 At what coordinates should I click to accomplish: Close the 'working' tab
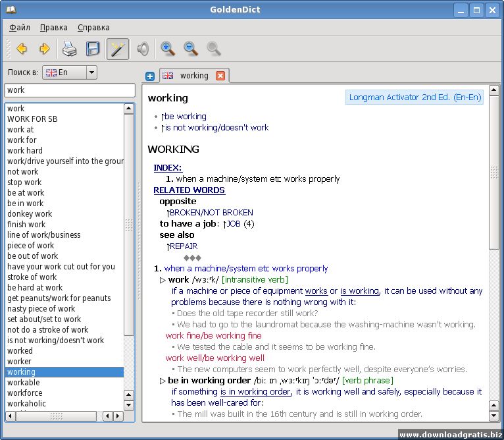coord(220,76)
